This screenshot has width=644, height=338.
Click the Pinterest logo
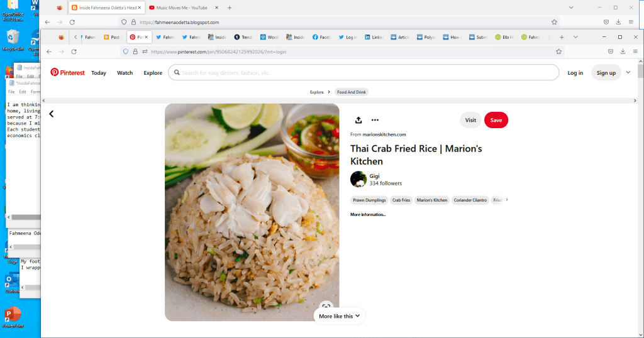[x=67, y=73]
